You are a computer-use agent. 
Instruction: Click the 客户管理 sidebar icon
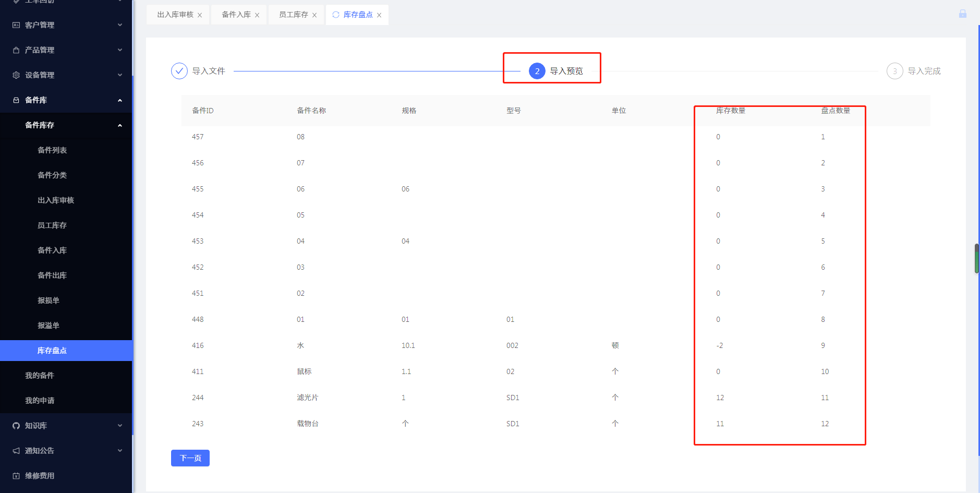coord(15,25)
